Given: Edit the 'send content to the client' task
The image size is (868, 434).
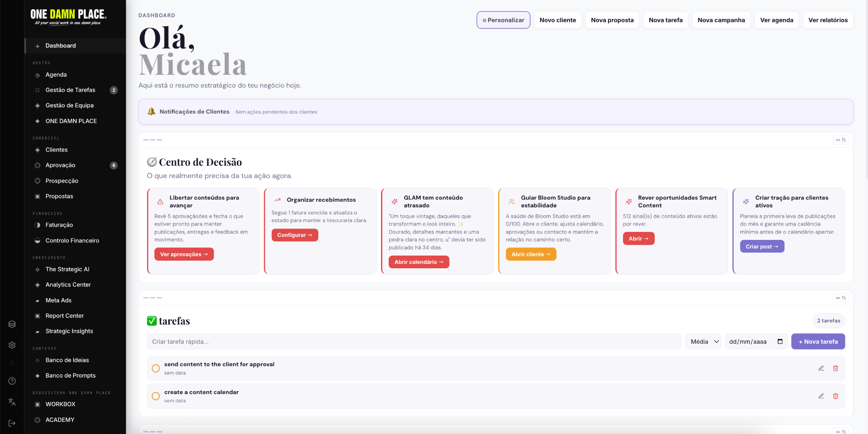Looking at the screenshot, I should (821, 368).
